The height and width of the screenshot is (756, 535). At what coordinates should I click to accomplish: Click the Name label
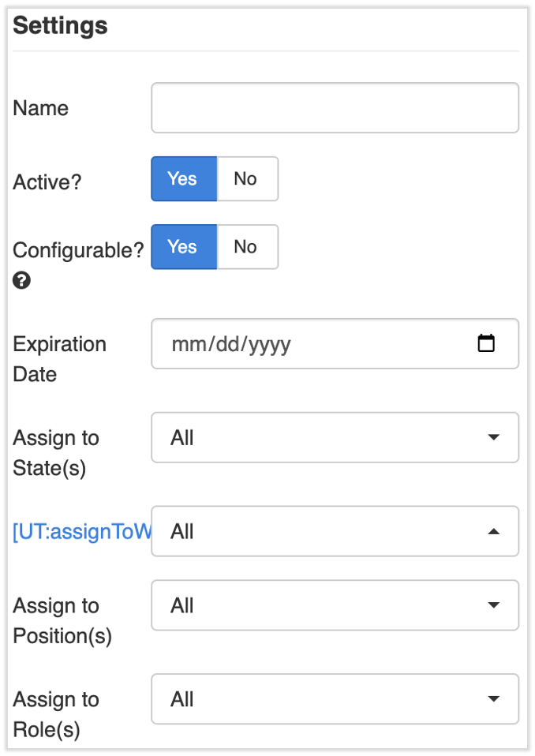pyautogui.click(x=41, y=108)
